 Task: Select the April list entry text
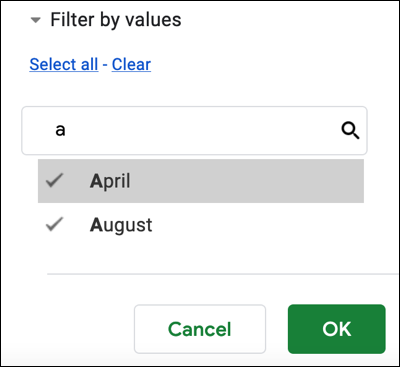[x=110, y=181]
